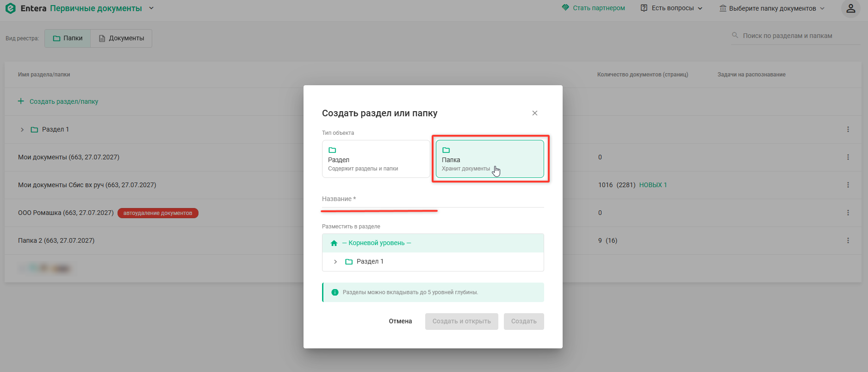868x372 pixels.
Task: Open kebab menu for Папка 2 row
Action: coord(848,240)
